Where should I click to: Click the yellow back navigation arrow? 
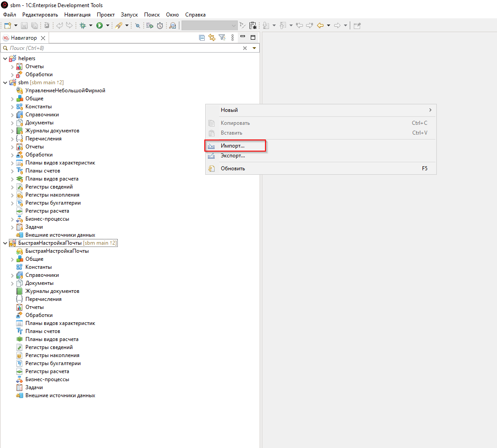[x=320, y=26]
